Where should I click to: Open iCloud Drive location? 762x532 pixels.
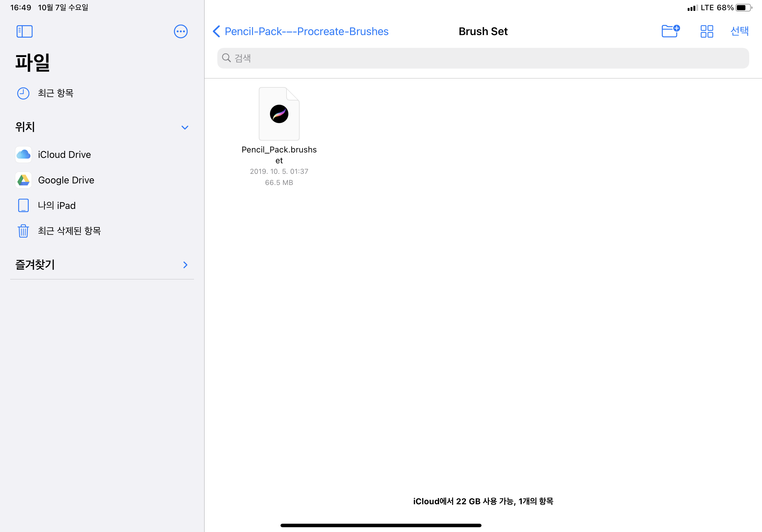coord(102,155)
